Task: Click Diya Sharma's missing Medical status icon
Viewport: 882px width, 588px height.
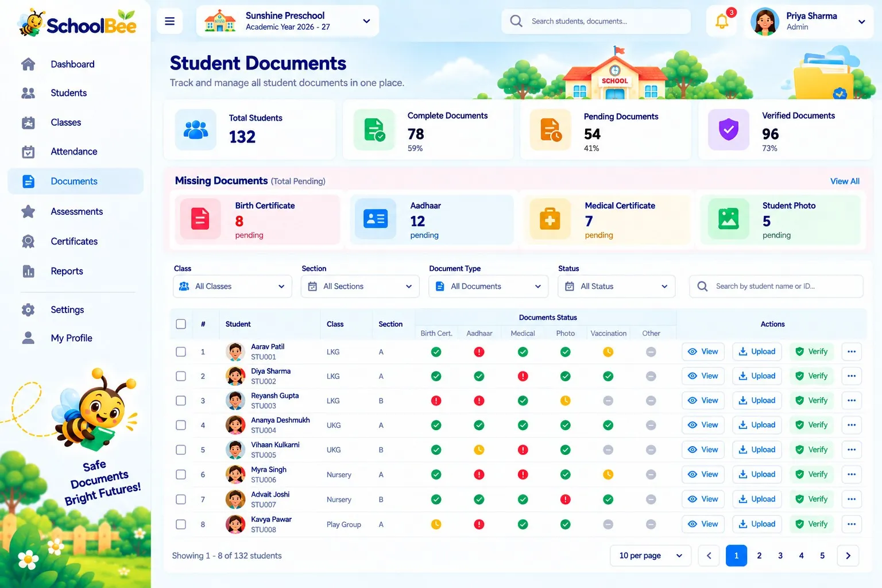Action: click(x=523, y=376)
